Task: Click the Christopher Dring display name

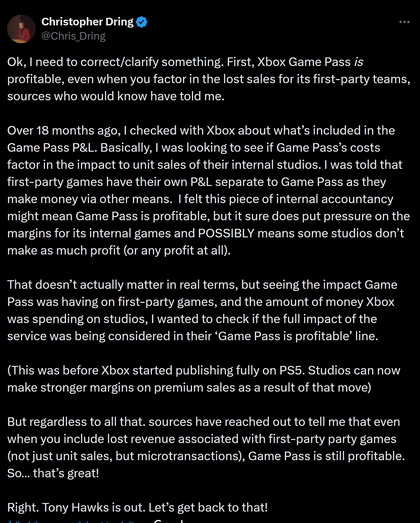Action: coord(88,22)
